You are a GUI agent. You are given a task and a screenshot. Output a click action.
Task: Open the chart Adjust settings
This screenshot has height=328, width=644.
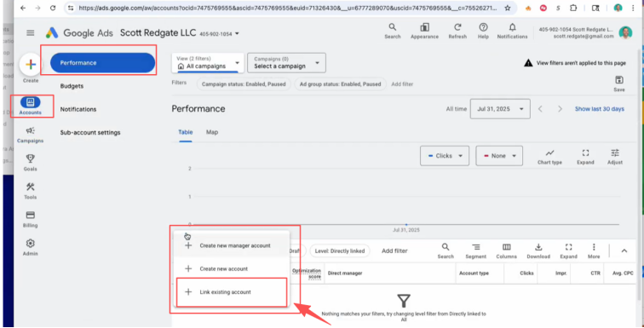coord(615,157)
